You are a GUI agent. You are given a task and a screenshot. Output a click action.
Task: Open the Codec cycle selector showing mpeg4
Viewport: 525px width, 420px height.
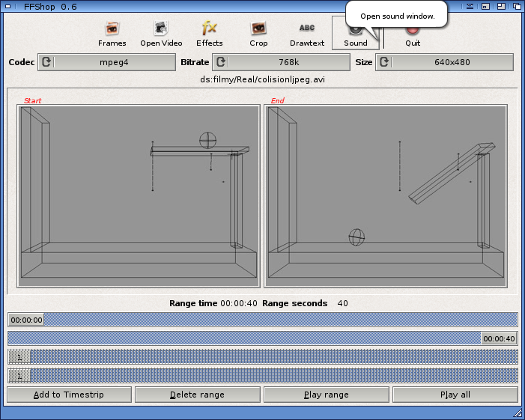pos(106,62)
